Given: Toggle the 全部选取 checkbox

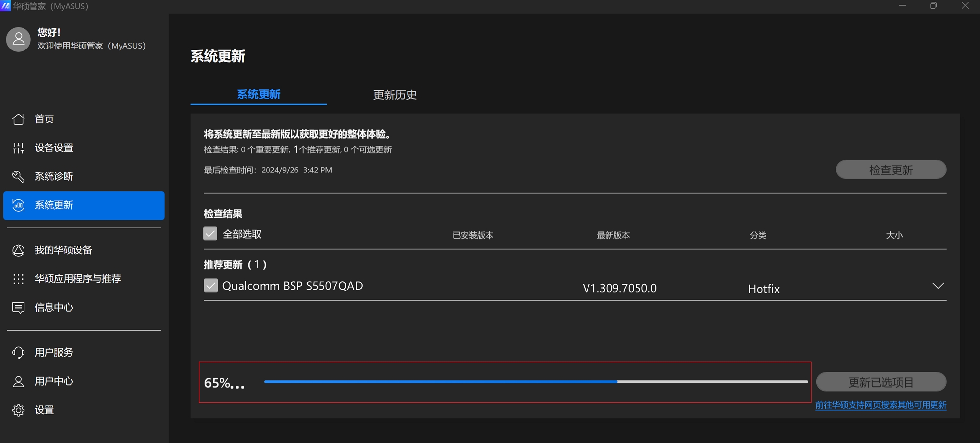Looking at the screenshot, I should [x=210, y=234].
